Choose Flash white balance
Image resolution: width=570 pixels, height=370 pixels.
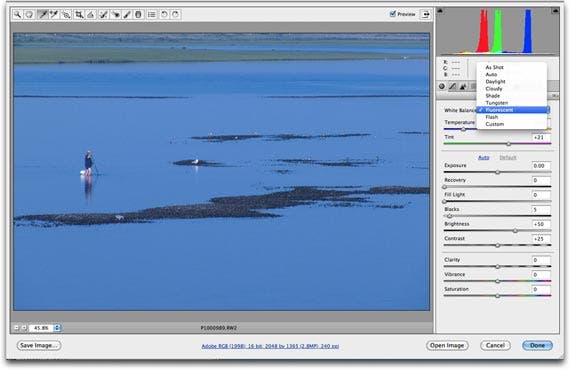[x=512, y=117]
